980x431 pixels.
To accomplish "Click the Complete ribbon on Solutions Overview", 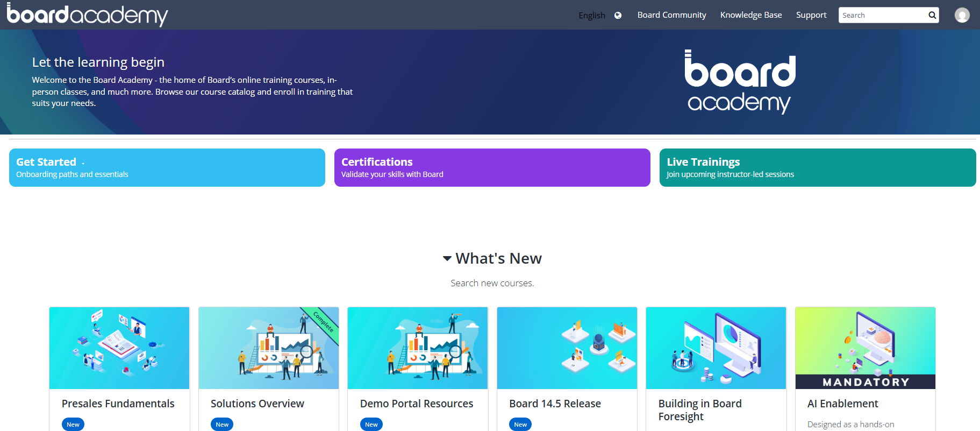I will pyautogui.click(x=323, y=322).
